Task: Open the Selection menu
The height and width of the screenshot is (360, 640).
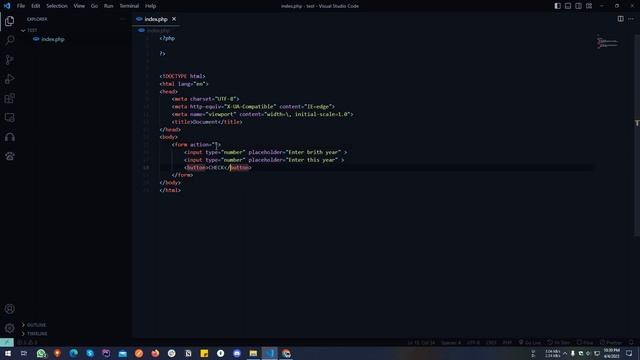Action: (57, 6)
